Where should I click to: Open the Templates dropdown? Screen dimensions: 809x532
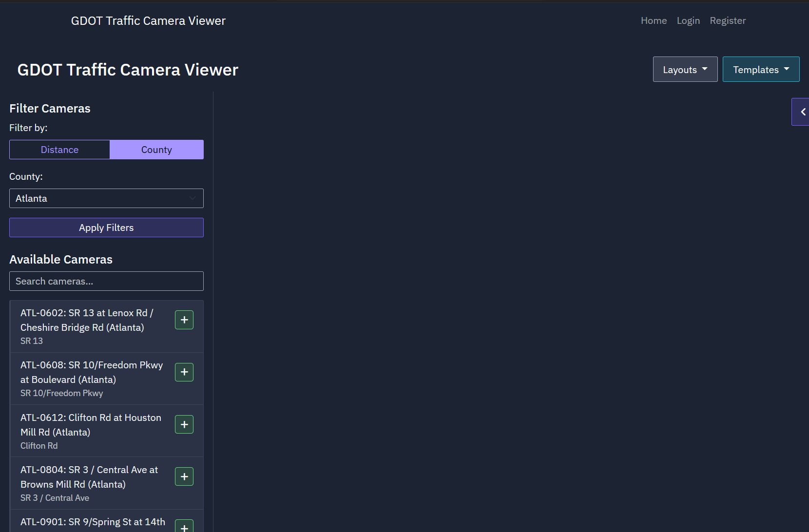click(761, 69)
